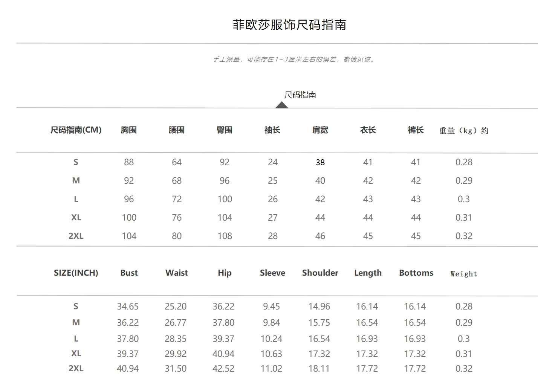Click the Bottoms column header
The height and width of the screenshot is (392, 538).
pyautogui.click(x=416, y=273)
